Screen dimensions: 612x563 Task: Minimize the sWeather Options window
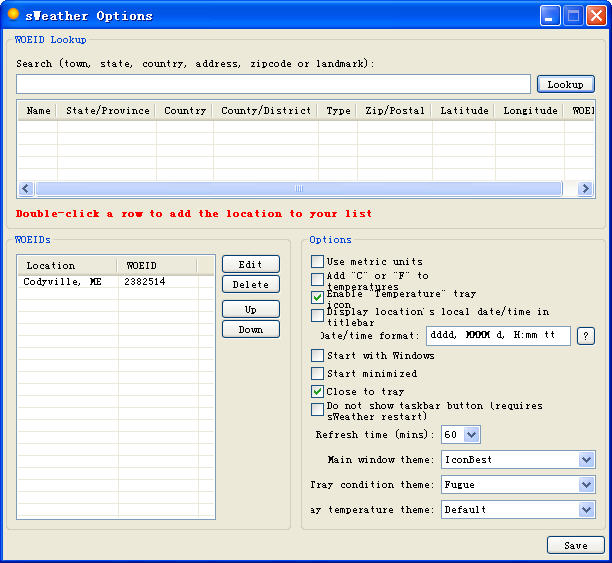tap(550, 16)
